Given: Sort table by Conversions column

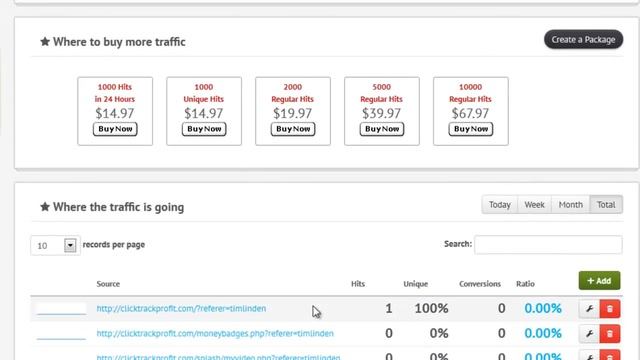Looking at the screenshot, I should tap(480, 284).
